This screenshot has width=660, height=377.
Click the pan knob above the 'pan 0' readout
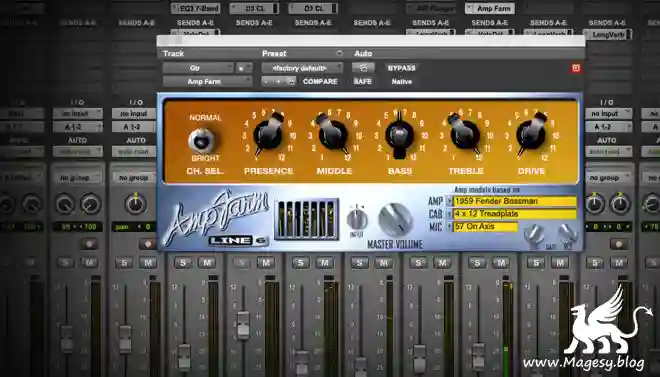click(x=136, y=204)
